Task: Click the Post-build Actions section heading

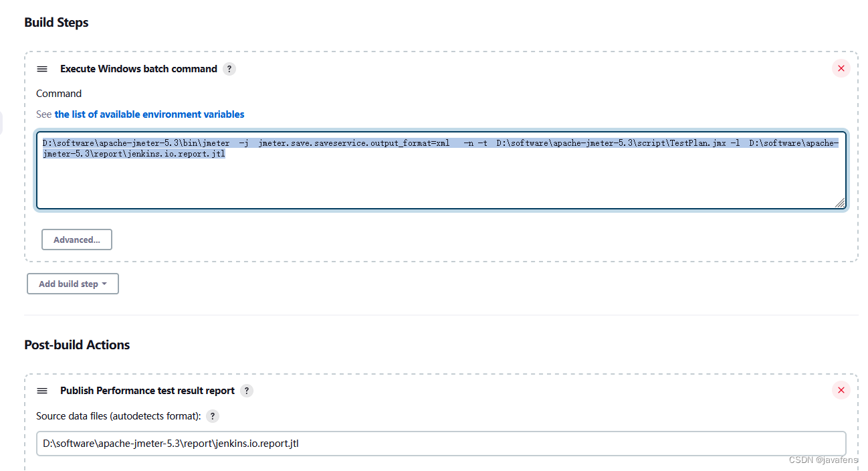Action: (76, 345)
